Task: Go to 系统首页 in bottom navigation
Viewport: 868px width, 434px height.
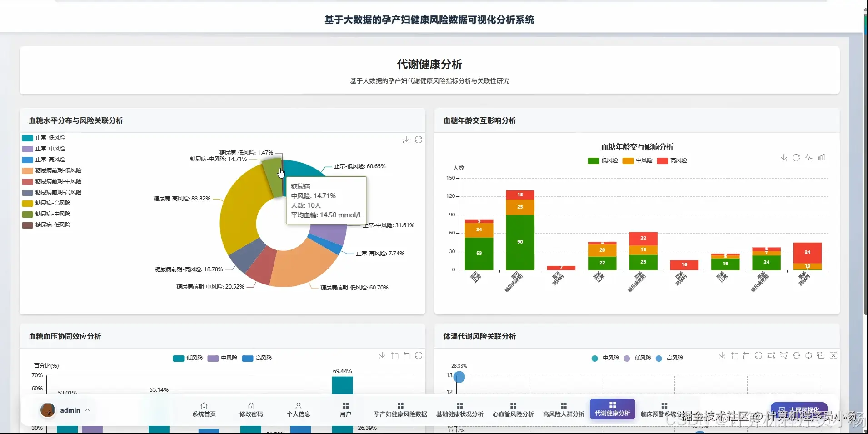Action: [x=204, y=409]
